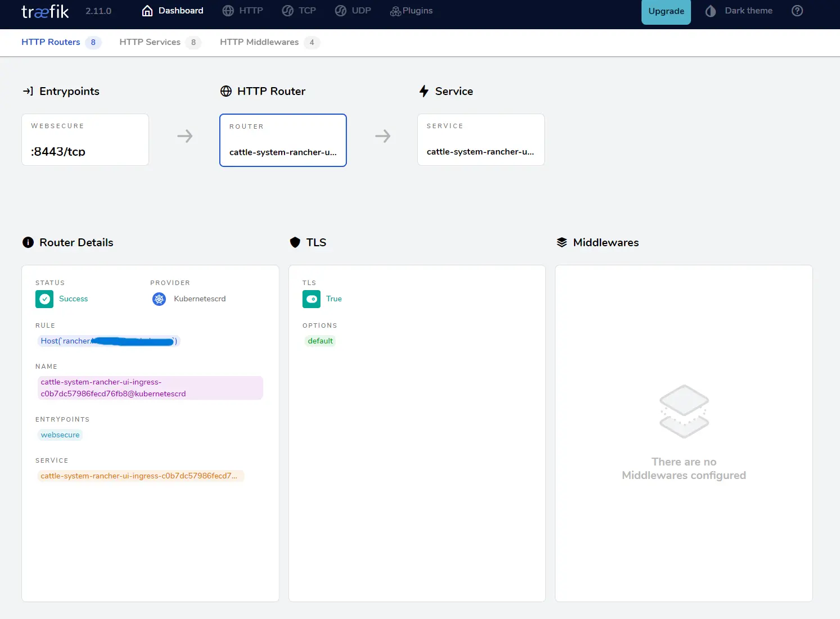Click the empty Middlewares layers illustration
The width and height of the screenshot is (840, 619).
(x=684, y=412)
